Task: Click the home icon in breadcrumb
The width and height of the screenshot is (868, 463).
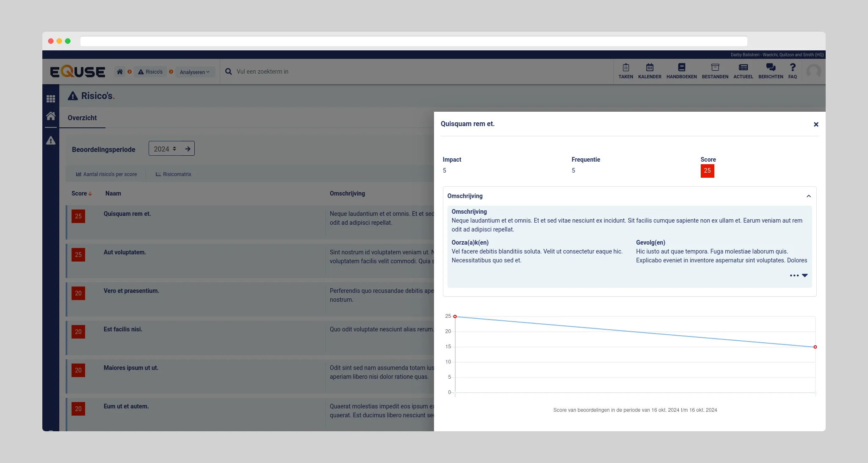Action: (x=120, y=72)
